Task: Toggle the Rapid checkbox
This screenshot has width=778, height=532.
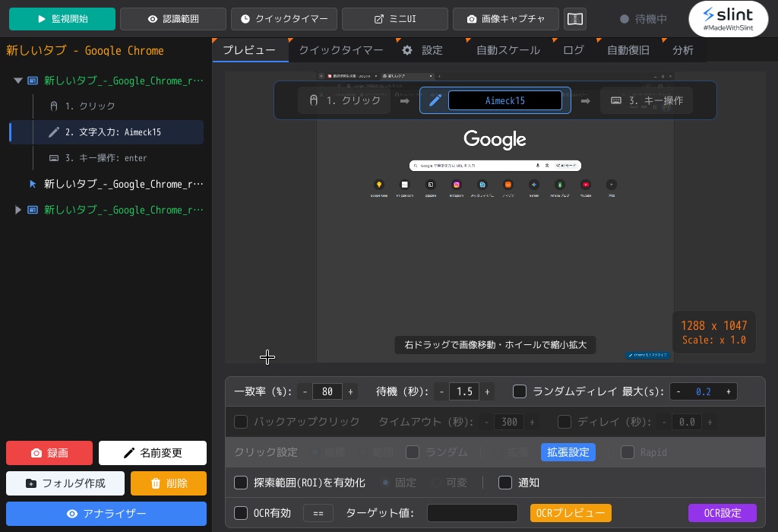Action: [x=628, y=452]
